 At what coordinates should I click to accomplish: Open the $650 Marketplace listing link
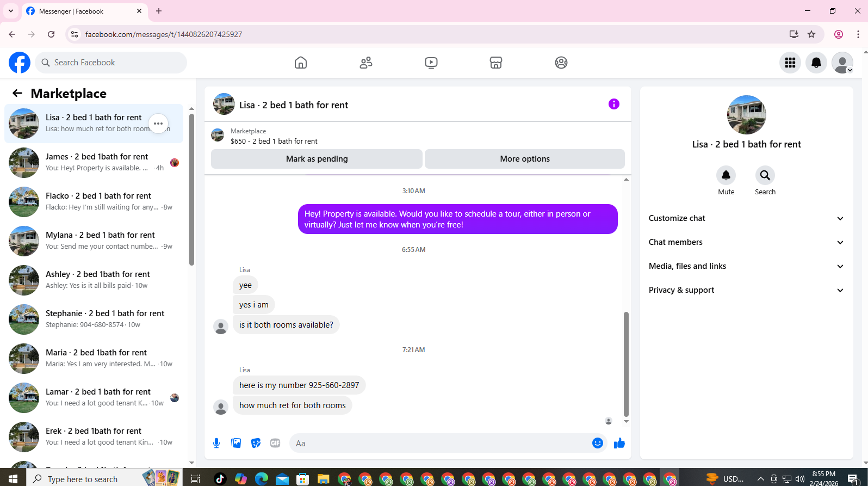274,141
